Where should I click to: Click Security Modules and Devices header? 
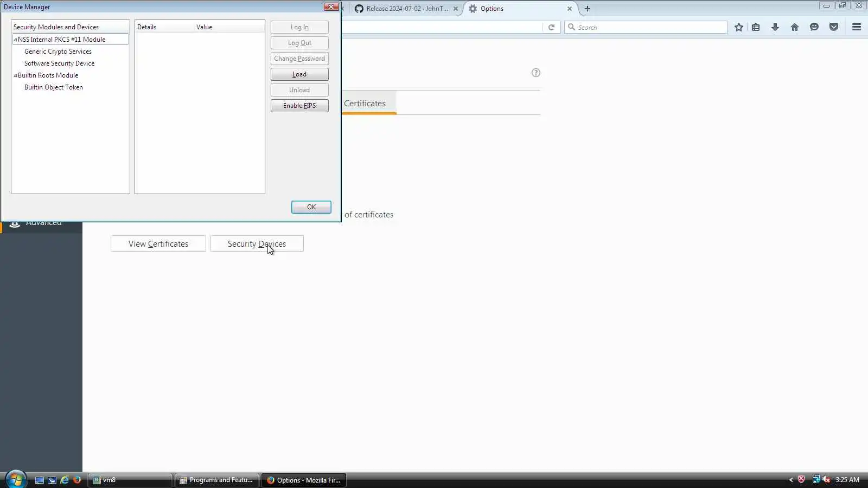click(71, 27)
